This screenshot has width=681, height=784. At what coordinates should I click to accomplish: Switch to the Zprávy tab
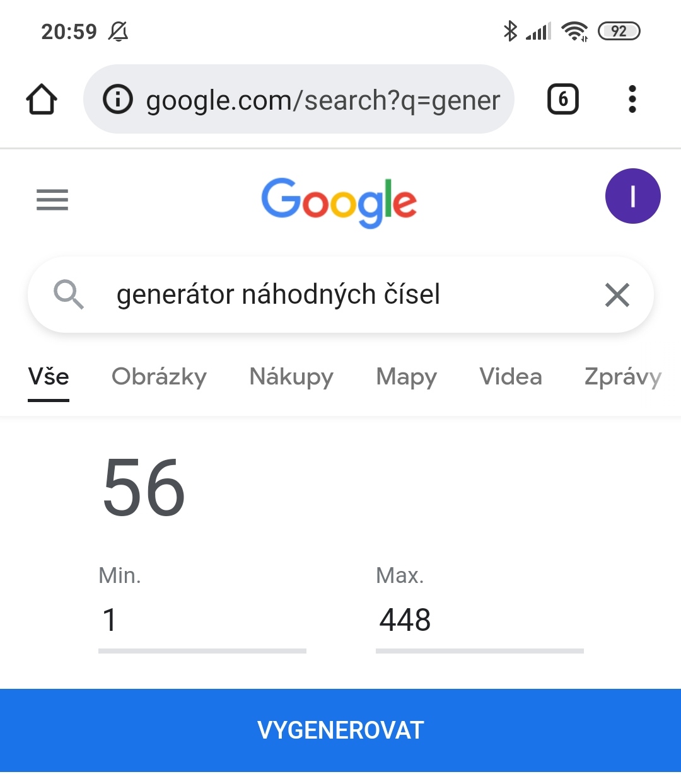click(622, 377)
